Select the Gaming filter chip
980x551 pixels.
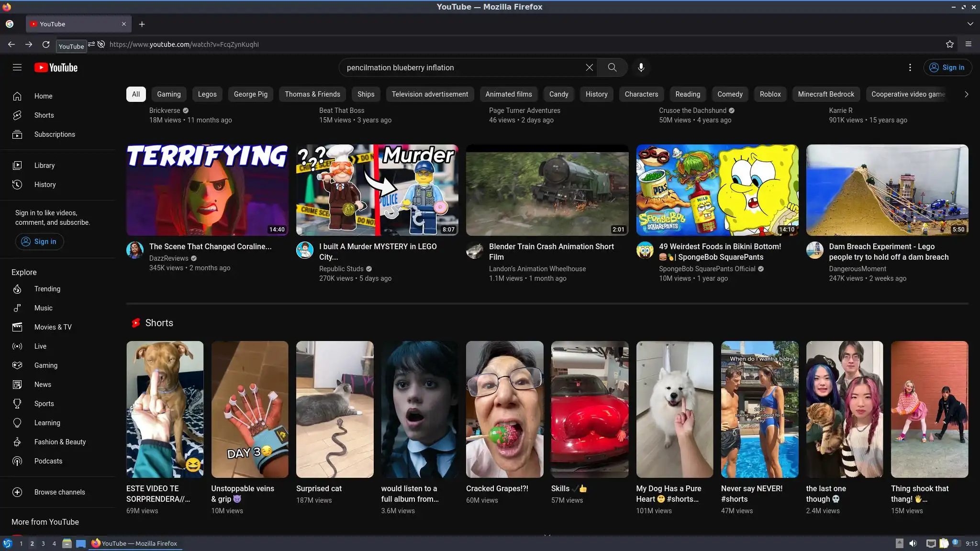click(168, 94)
